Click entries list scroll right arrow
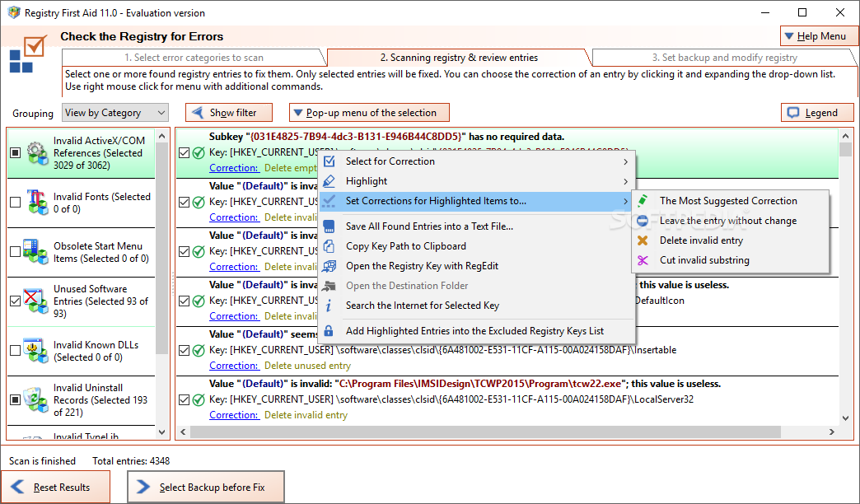This screenshot has width=860, height=504. coord(832,432)
